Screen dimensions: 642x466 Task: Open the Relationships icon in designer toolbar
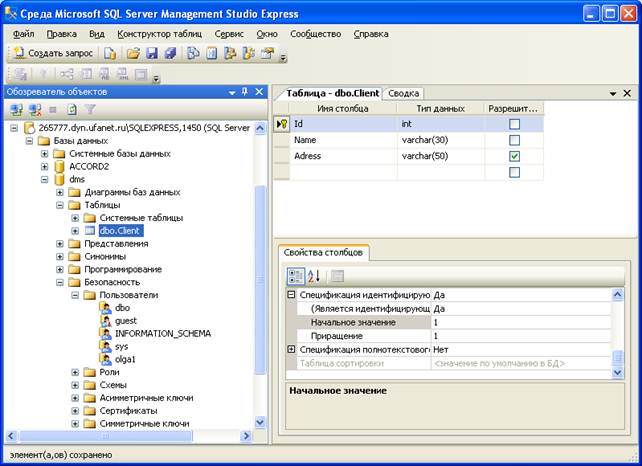pyautogui.click(x=66, y=74)
